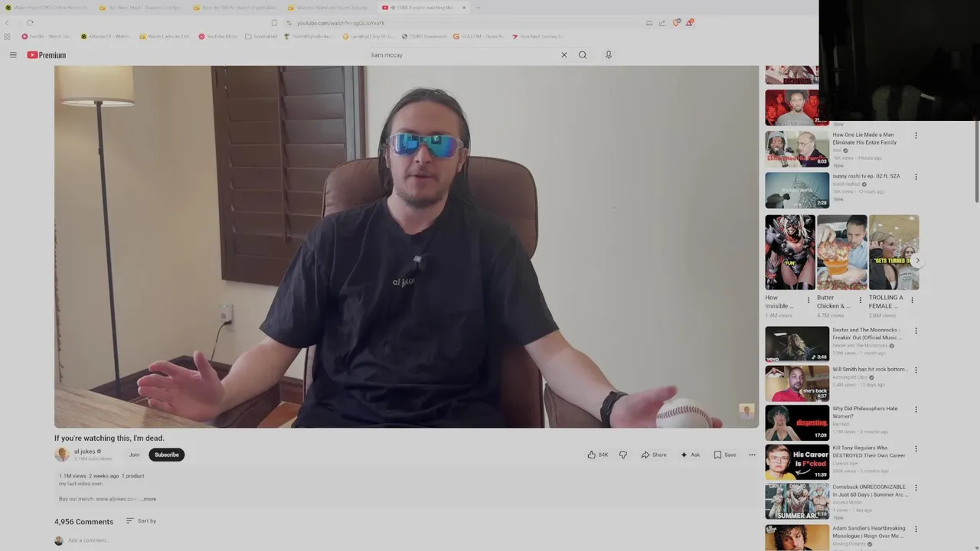
Task: Switch to the Bara No Witch tab
Action: point(234,8)
